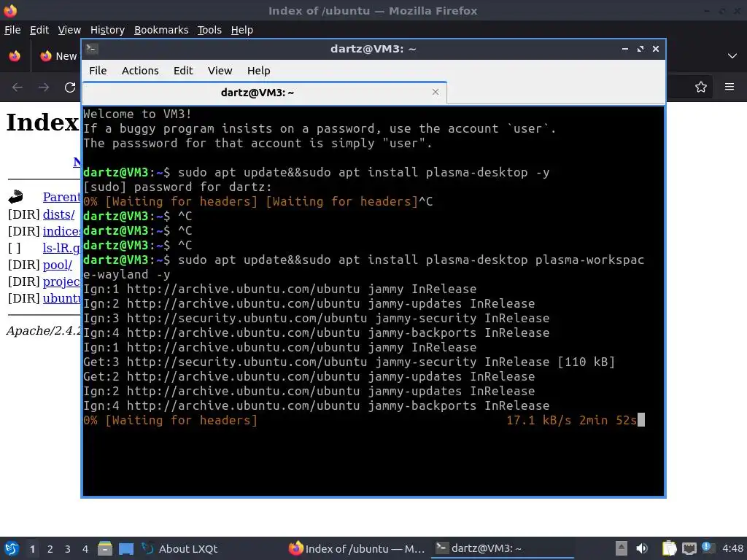Open the removable media eject tray icon
This screenshot has width=747, height=560.
pos(621,548)
